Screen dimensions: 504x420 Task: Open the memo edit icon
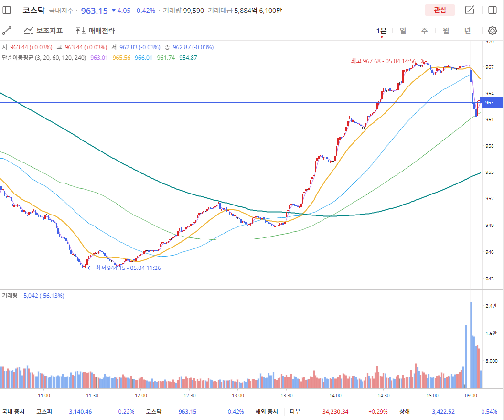click(x=470, y=11)
